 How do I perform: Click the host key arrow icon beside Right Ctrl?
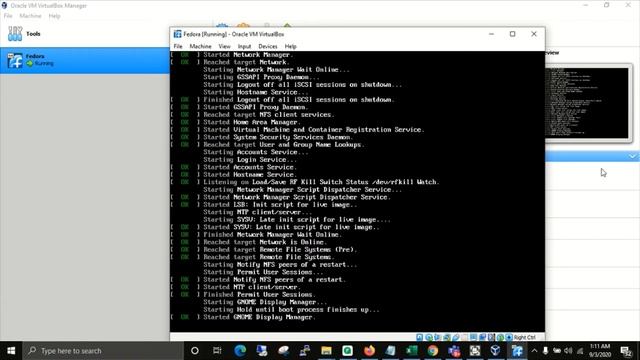(x=509, y=337)
